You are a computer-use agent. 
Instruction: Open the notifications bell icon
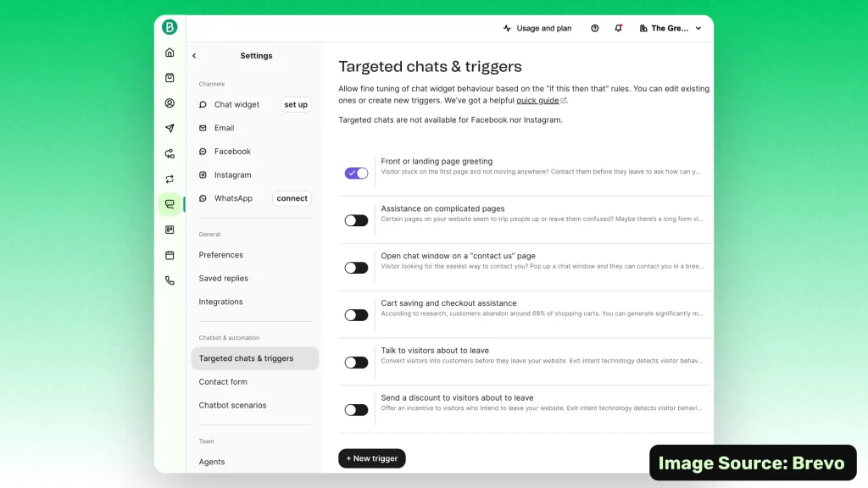(x=618, y=28)
